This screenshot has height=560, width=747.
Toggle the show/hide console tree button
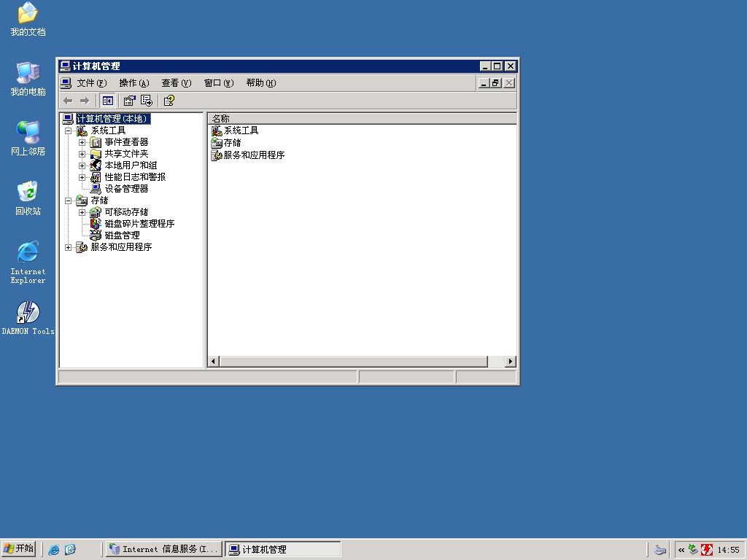[x=108, y=101]
